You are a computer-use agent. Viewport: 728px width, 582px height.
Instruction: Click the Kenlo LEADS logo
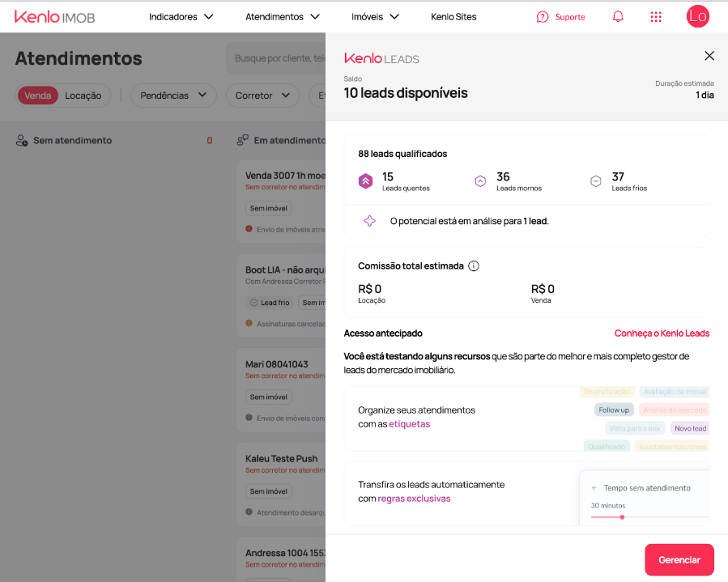(381, 58)
